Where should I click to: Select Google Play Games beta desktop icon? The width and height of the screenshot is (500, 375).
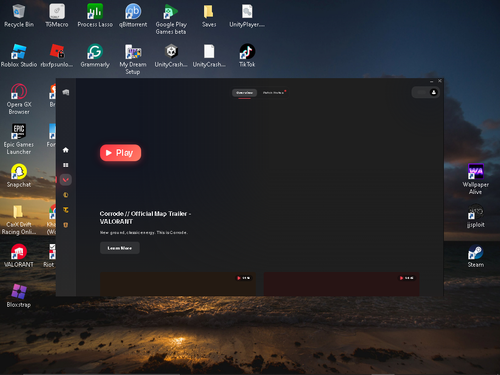click(171, 19)
